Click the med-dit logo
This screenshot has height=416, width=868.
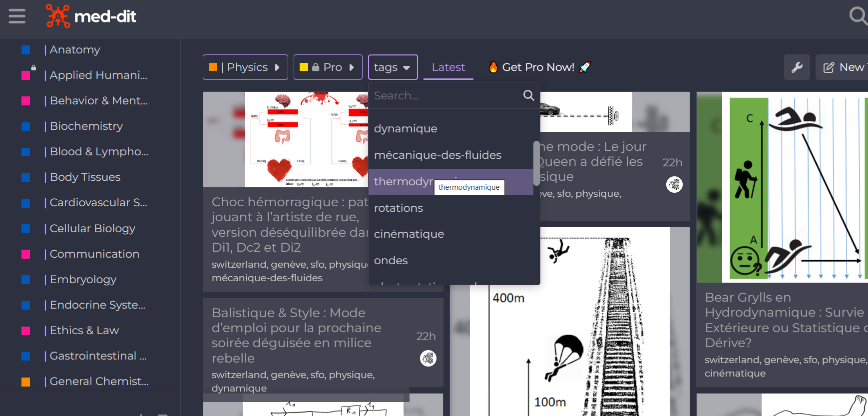click(x=91, y=16)
